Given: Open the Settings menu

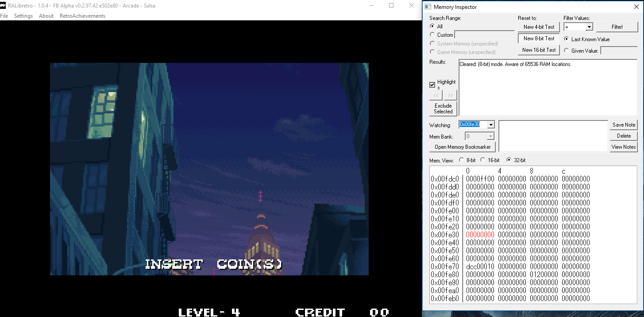Looking at the screenshot, I should [23, 16].
